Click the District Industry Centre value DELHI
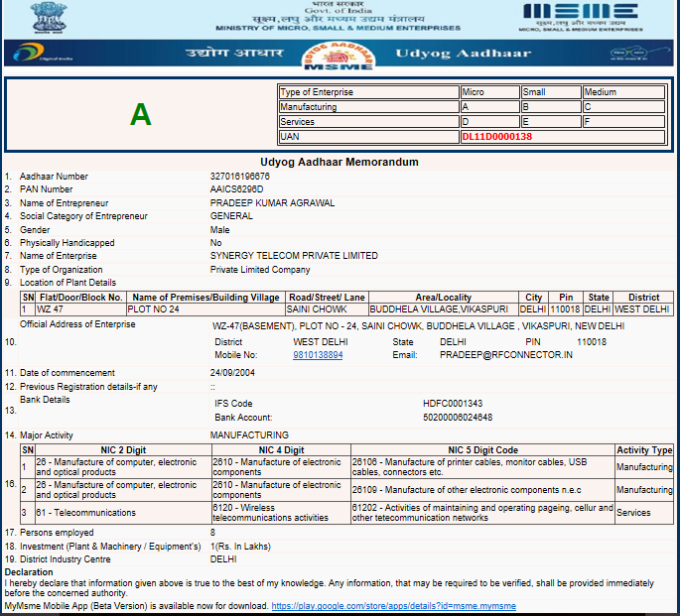The width and height of the screenshot is (680, 616). pyautogui.click(x=223, y=559)
